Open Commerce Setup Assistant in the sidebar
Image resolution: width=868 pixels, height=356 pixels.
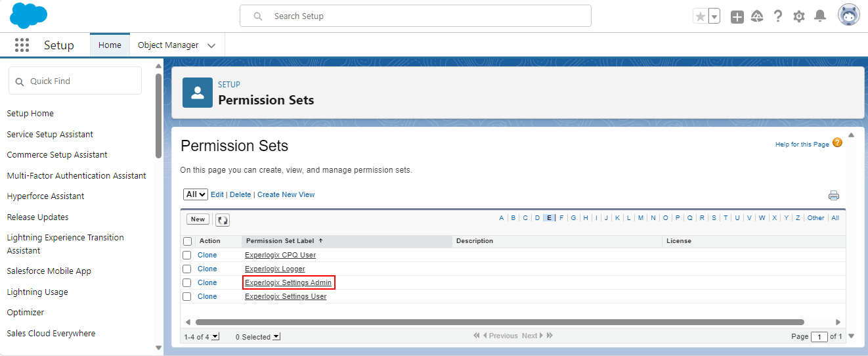click(x=57, y=154)
